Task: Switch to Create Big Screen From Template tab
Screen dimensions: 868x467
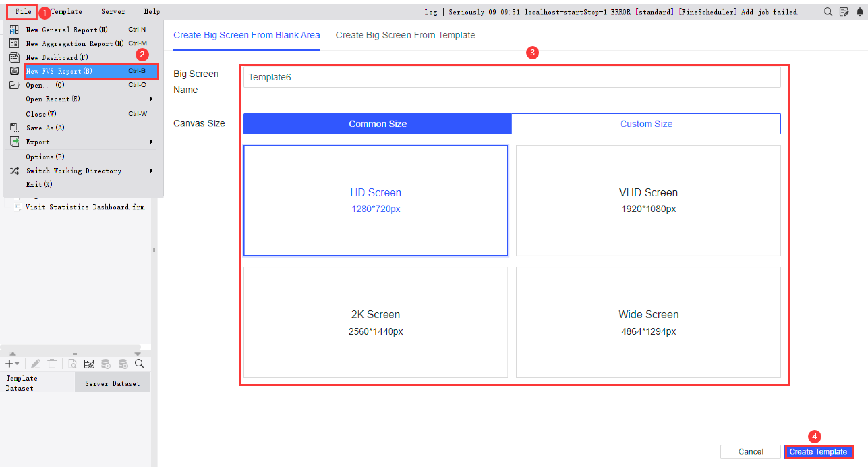Action: pyautogui.click(x=405, y=35)
